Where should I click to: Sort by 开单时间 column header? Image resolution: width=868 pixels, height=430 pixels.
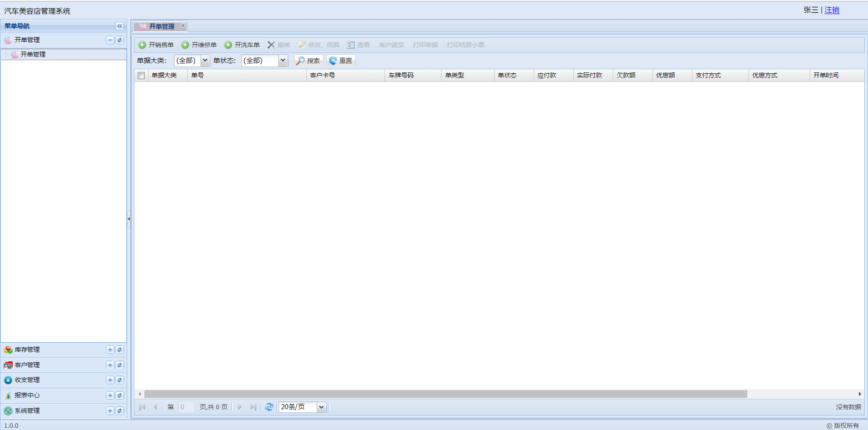point(837,76)
